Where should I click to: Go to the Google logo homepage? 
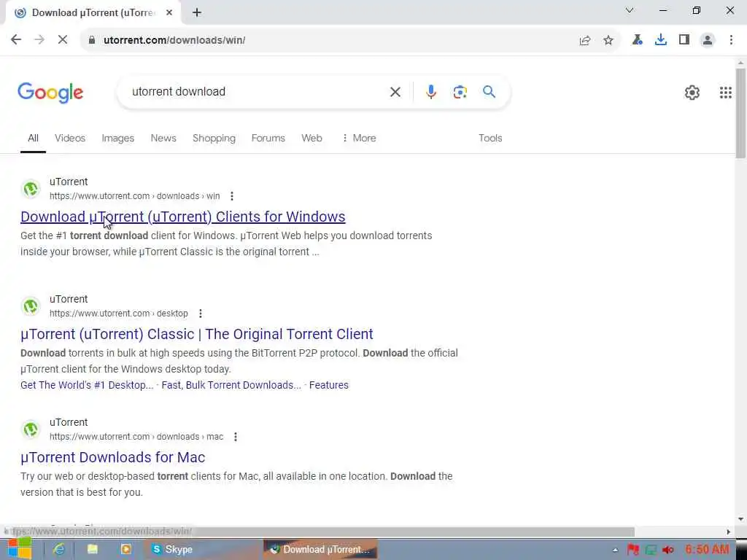[50, 93]
